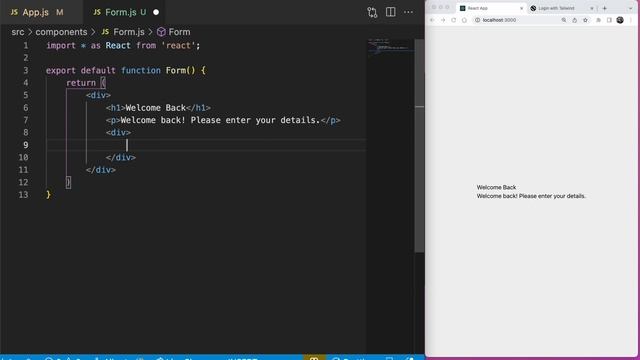View site information for localhost

pyautogui.click(x=477, y=20)
